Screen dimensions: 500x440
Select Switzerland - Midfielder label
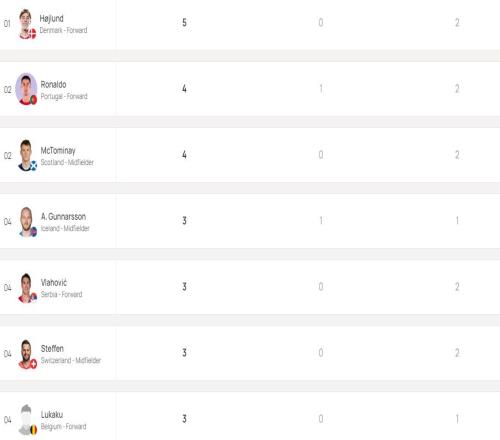coord(71,360)
